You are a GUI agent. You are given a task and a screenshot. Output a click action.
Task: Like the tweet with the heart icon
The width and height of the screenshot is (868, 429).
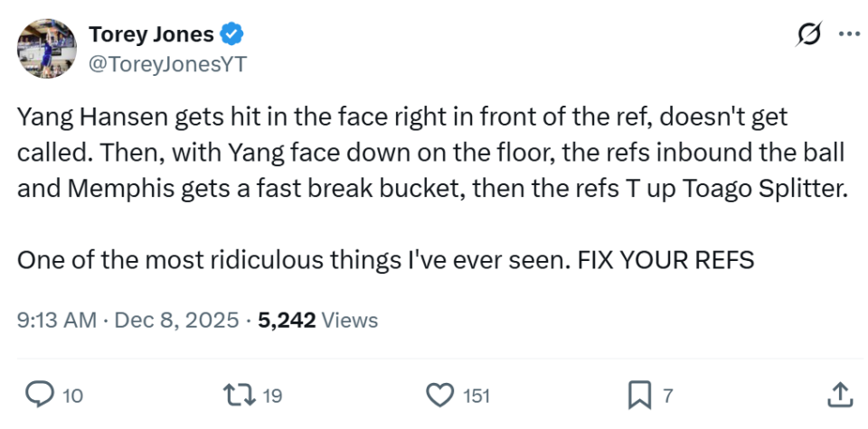pos(439,394)
